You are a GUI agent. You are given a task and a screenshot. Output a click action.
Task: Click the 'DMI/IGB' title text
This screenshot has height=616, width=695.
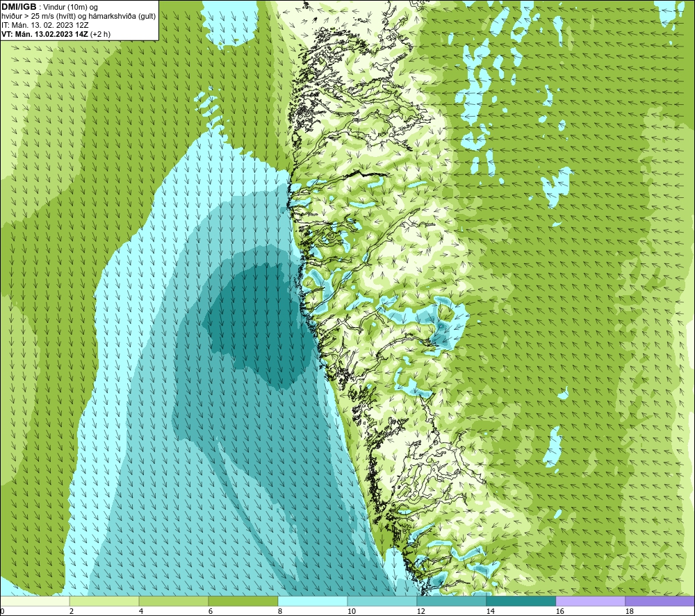click(x=19, y=7)
